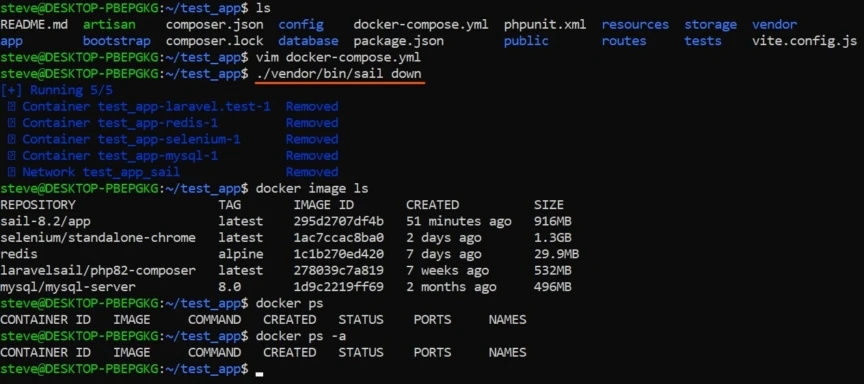
Task: Click the 1.3GB size value
Action: 552,238
